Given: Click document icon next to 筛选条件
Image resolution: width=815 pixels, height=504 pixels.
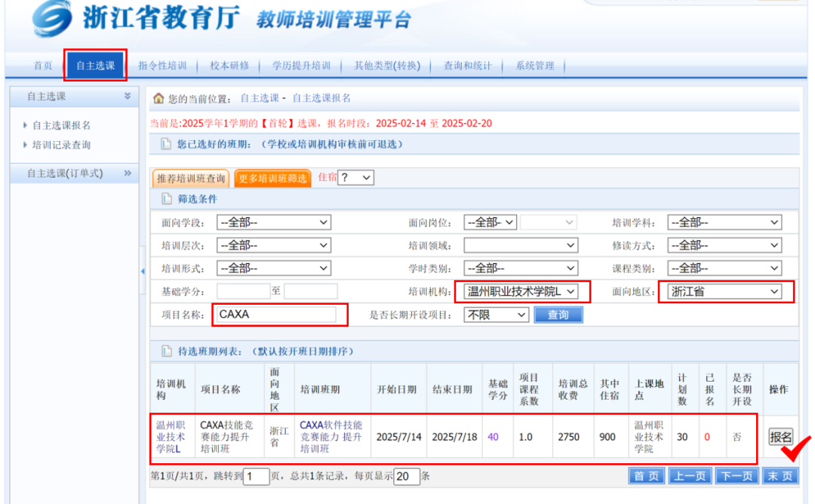Looking at the screenshot, I should (x=166, y=199).
